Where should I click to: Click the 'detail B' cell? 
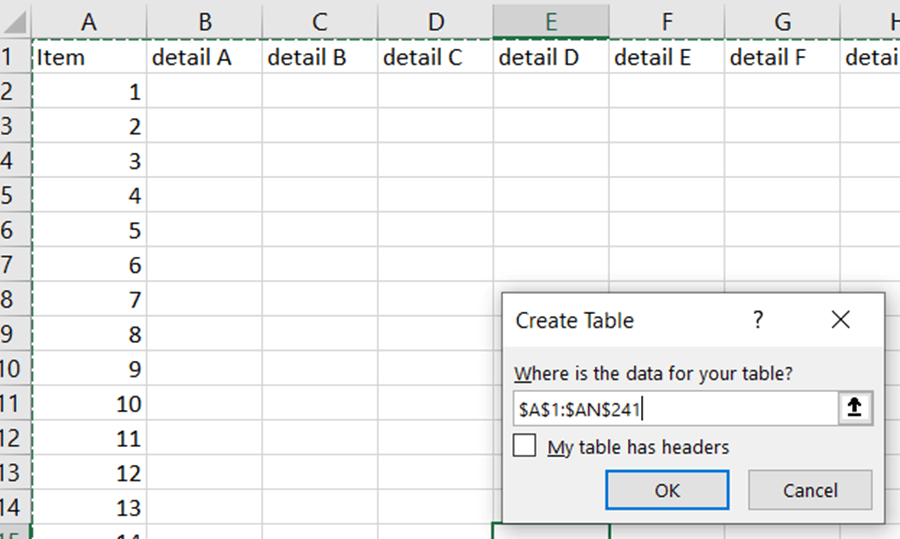point(320,56)
